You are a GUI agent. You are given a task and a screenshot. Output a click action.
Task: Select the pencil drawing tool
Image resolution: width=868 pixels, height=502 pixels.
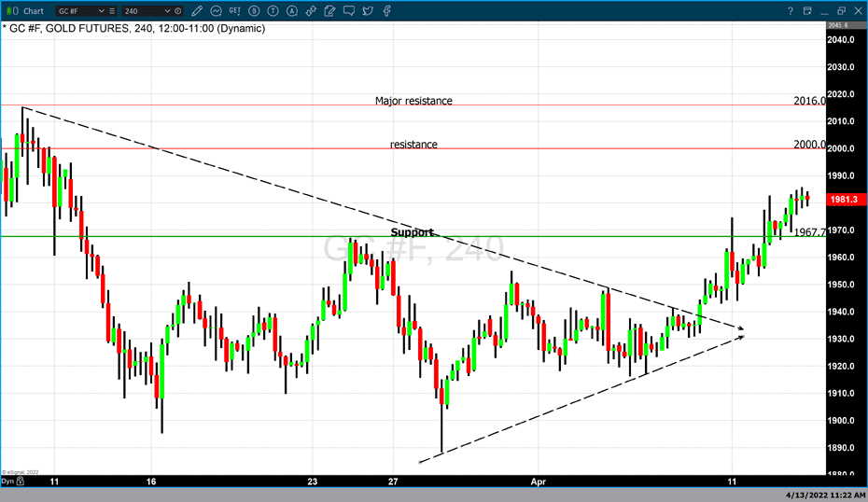click(197, 10)
